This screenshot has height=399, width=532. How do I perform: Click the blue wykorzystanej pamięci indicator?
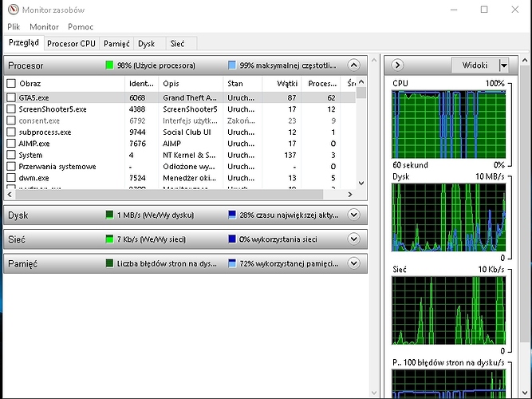[x=232, y=263]
